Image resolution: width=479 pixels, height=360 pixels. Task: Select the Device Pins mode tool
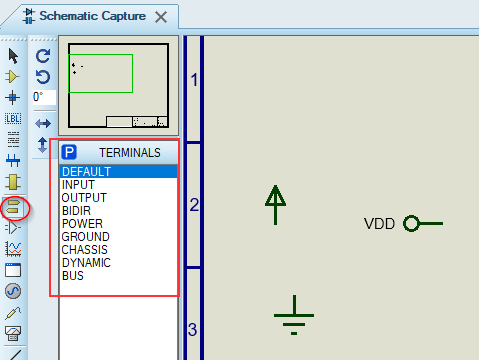(x=13, y=228)
